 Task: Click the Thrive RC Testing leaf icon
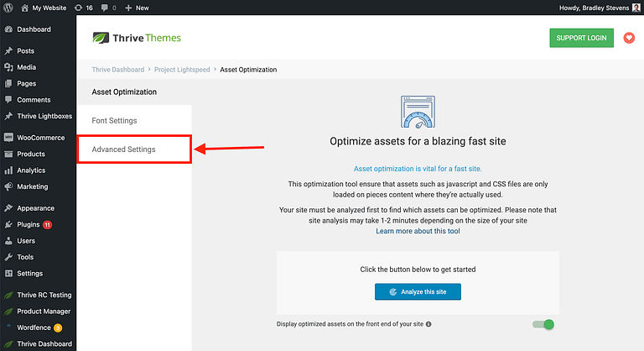pyautogui.click(x=8, y=295)
